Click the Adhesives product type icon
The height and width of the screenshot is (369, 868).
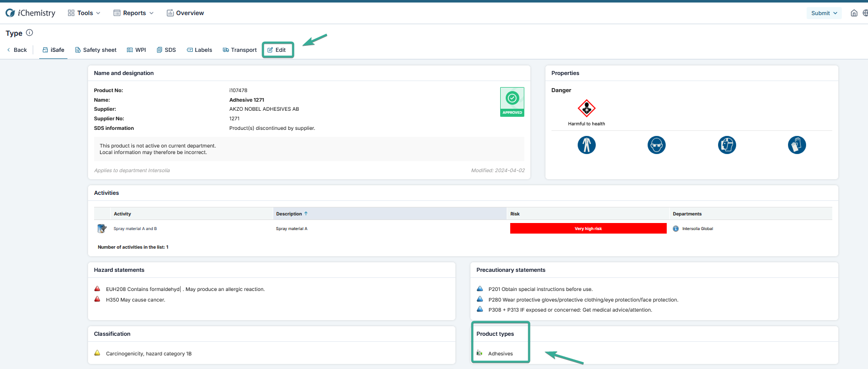point(480,353)
